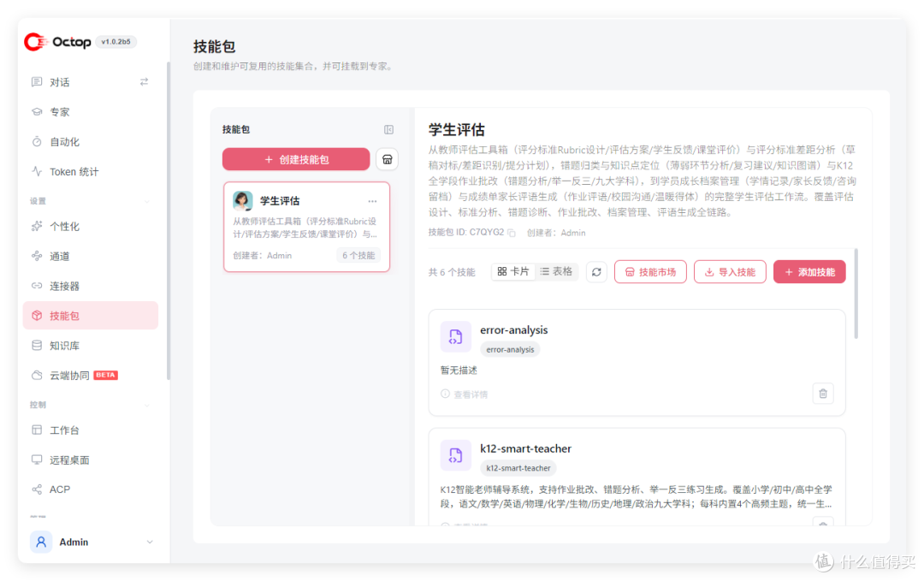924x581 pixels.
Task: Go to 自动化 in the sidebar
Action: click(x=90, y=142)
